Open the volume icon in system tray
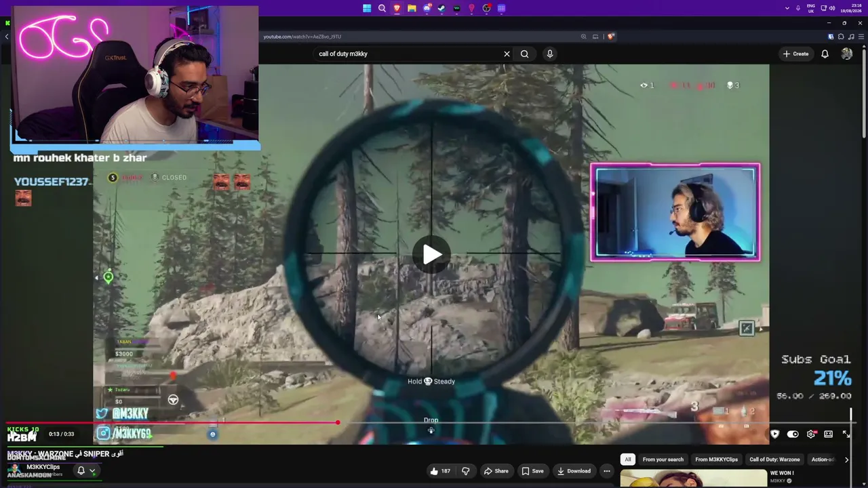The height and width of the screenshot is (488, 868). pos(832,8)
